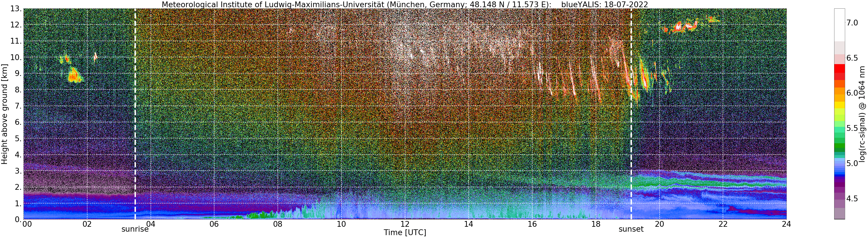This screenshot has width=868, height=238.
Task: Click the white top segment of the colorbar
Action: 839,25
